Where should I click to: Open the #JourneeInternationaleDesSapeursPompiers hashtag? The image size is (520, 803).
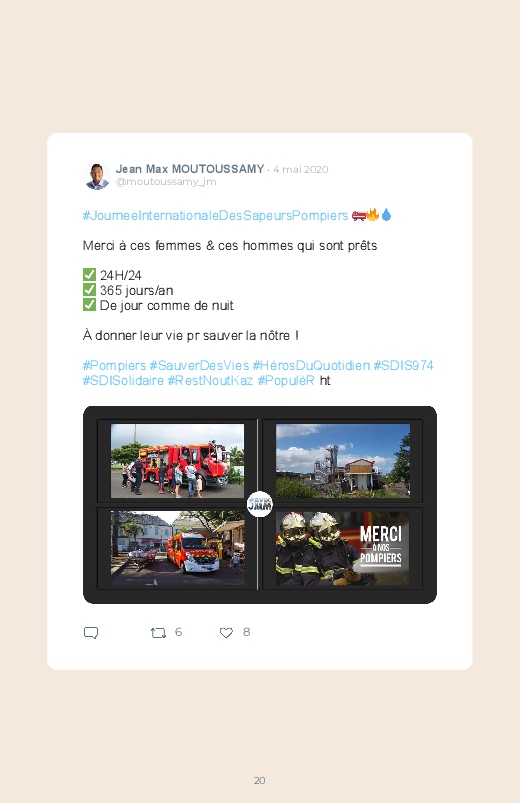[x=215, y=216]
